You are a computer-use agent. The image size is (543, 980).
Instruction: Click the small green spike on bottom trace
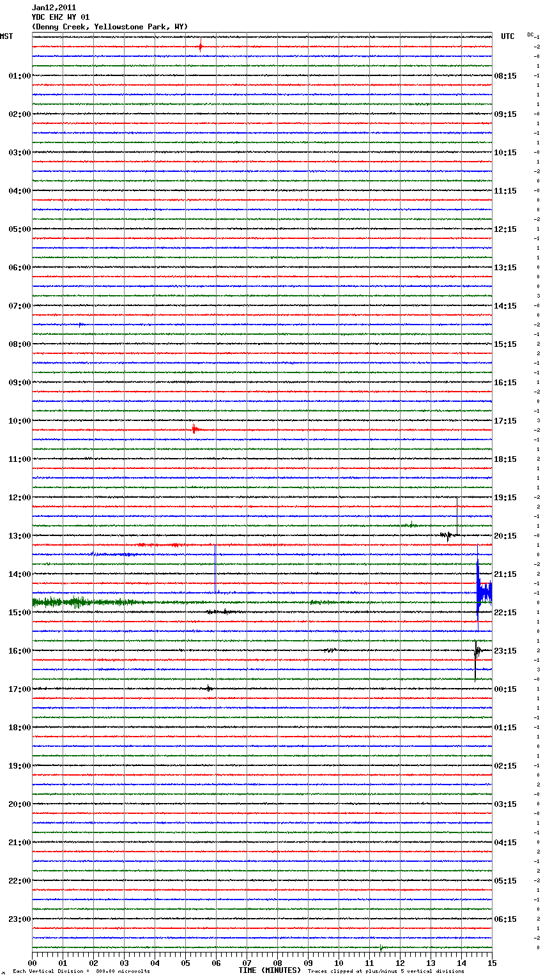point(381,947)
